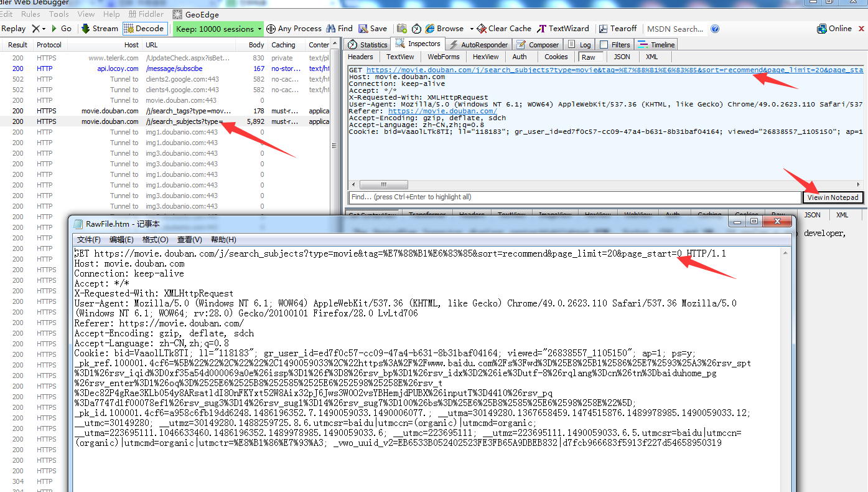
Task: Switch to the Inspectors tab
Action: tap(418, 44)
